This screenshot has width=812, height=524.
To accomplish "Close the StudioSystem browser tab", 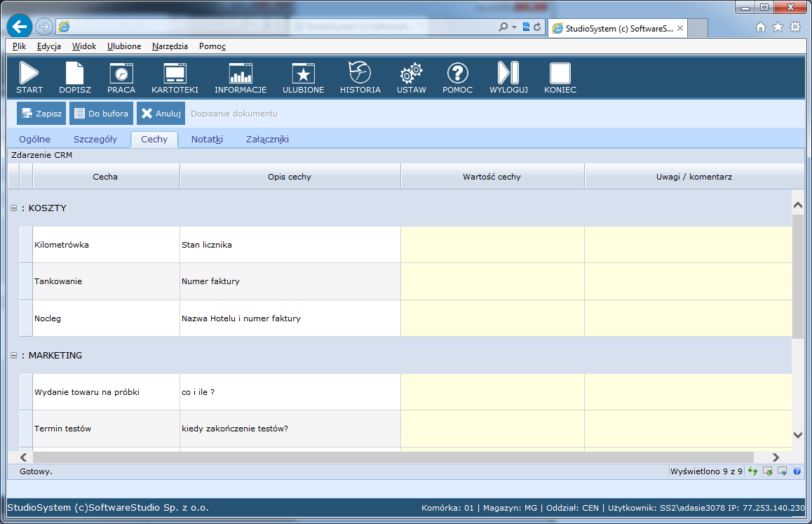I will [x=680, y=28].
